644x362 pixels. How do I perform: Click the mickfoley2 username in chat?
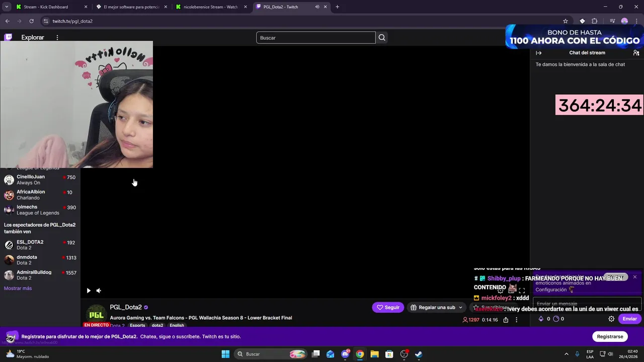pyautogui.click(x=496, y=298)
